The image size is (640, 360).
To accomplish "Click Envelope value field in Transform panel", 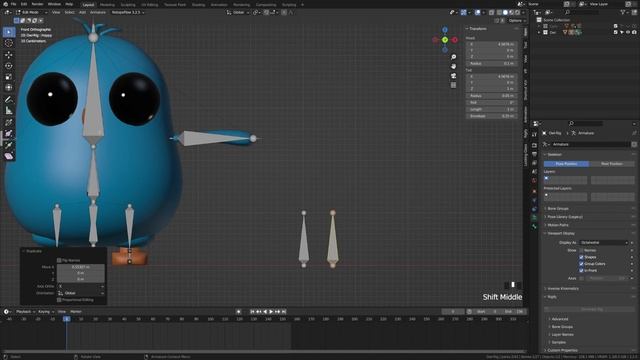I will click(492, 116).
